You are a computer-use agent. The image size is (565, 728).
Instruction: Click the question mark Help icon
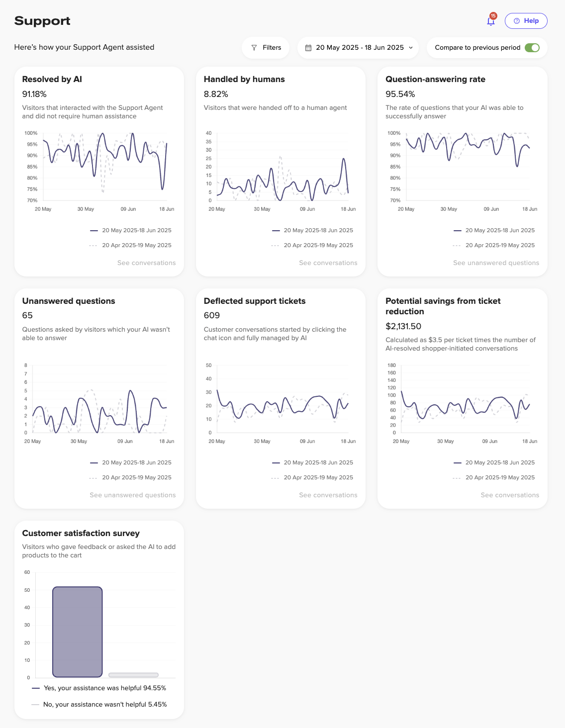pos(517,21)
